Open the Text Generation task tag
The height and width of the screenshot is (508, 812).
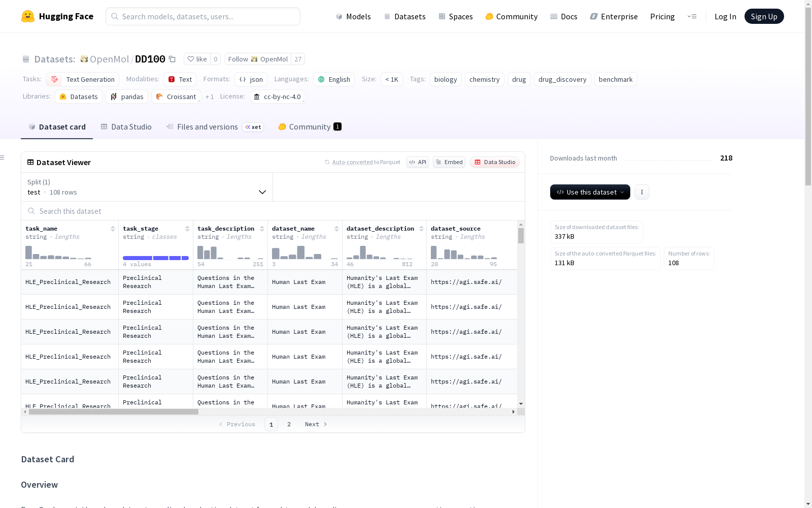[x=83, y=79]
